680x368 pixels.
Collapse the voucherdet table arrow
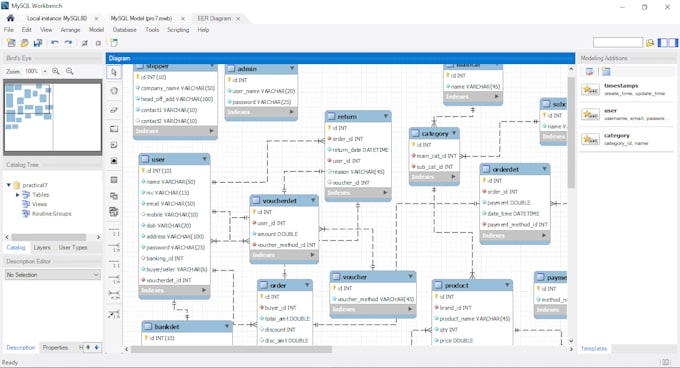point(313,200)
